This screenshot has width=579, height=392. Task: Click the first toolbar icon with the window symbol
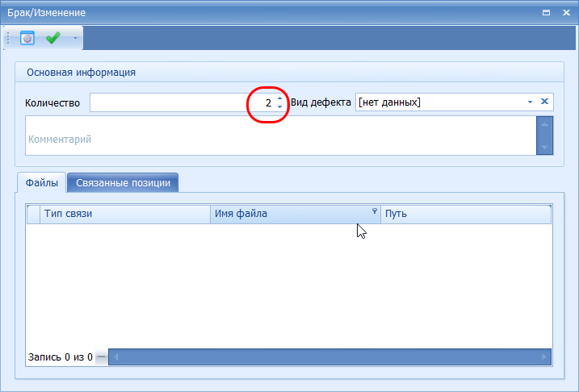pos(27,38)
